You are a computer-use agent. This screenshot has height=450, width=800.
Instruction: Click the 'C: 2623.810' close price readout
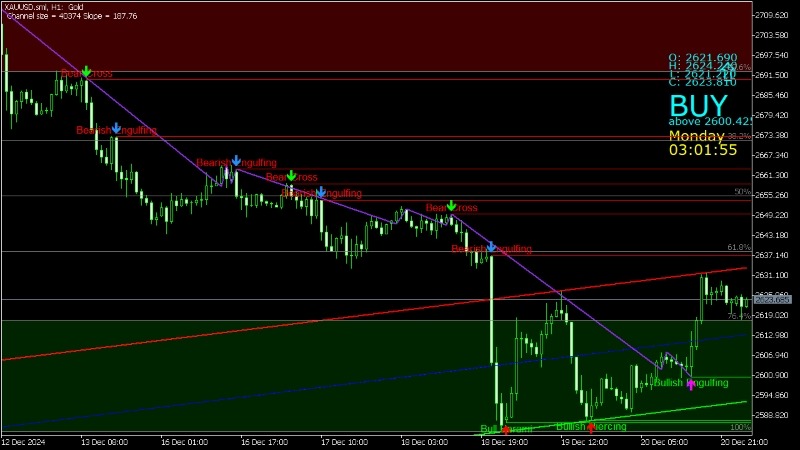pos(703,82)
